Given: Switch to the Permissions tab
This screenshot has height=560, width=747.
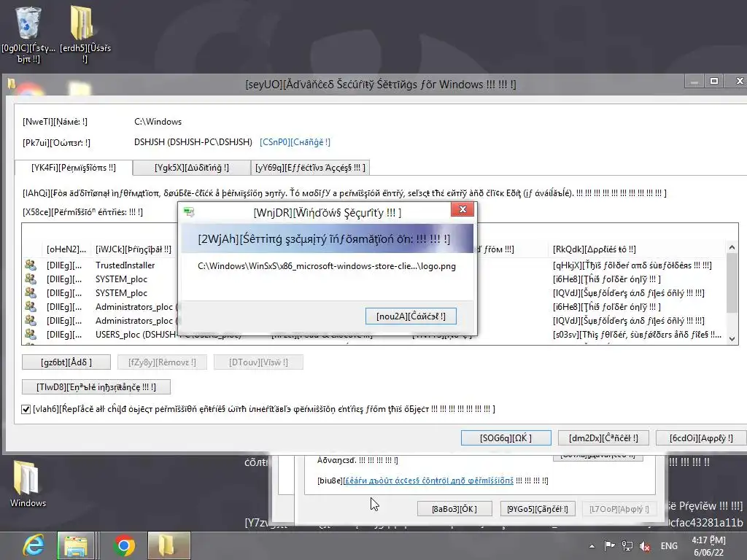Looking at the screenshot, I should (74, 168).
